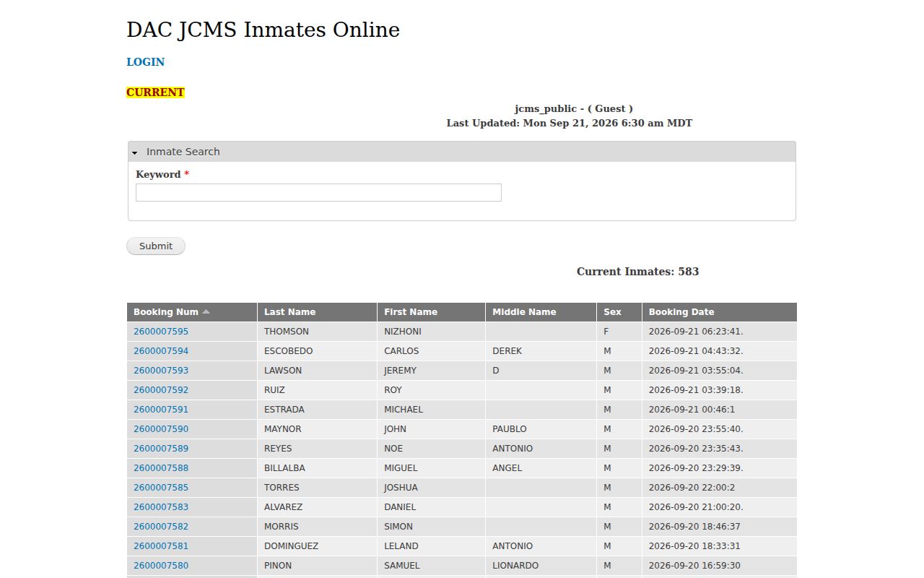Viewport: 924px width, 578px height.
Task: Open booking number 2600007582
Action: (x=161, y=527)
